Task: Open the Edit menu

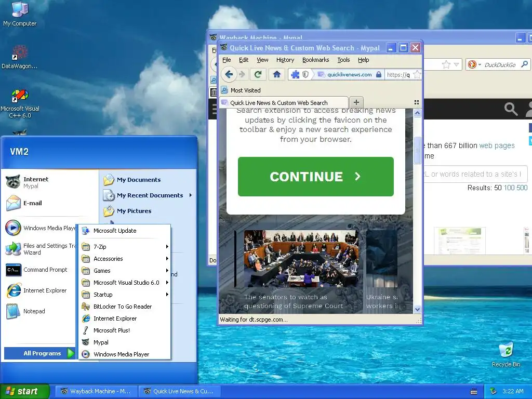Action: [x=244, y=60]
